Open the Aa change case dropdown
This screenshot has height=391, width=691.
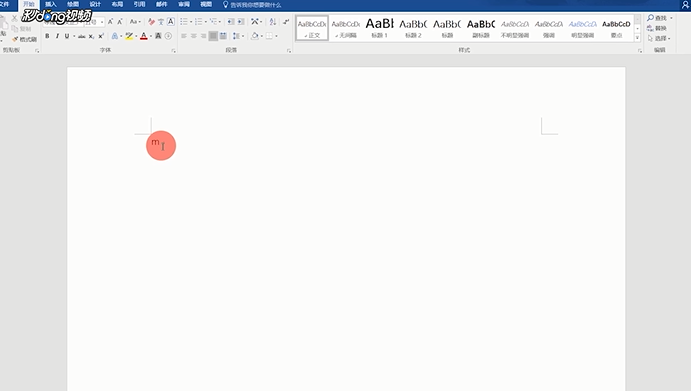[x=135, y=22]
